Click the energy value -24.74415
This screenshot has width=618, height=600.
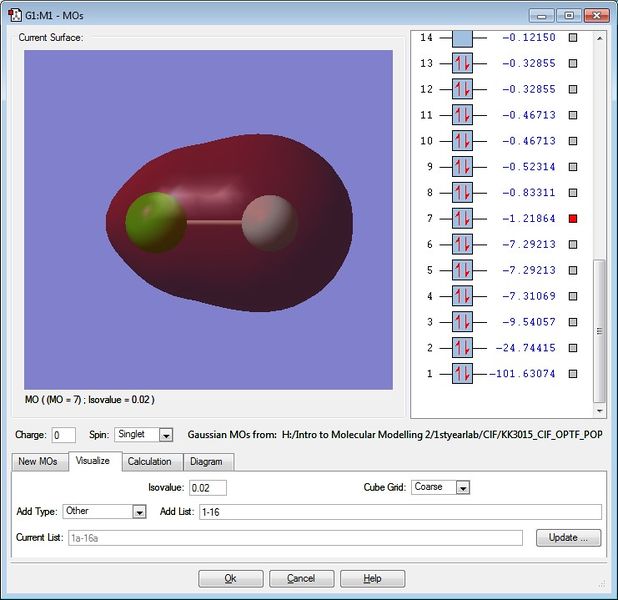point(525,348)
